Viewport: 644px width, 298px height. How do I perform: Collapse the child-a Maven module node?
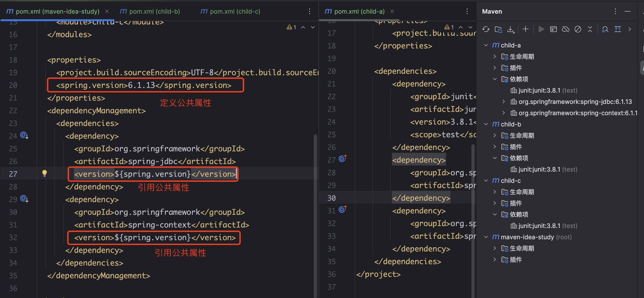pyautogui.click(x=486, y=45)
